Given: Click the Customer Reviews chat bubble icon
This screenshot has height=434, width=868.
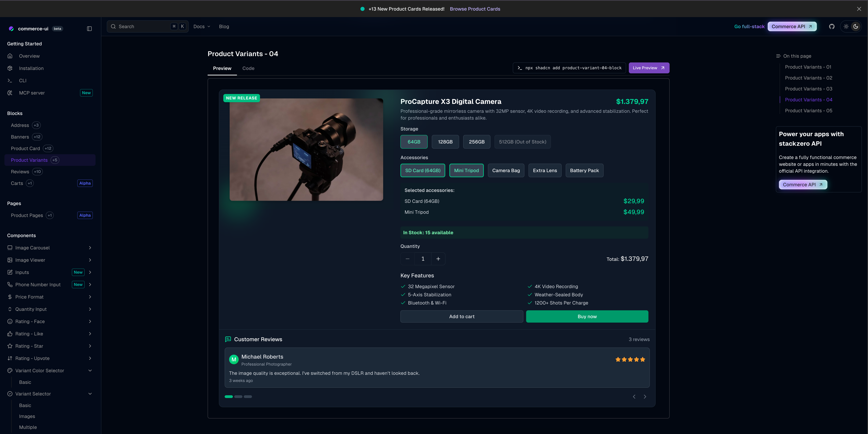Looking at the screenshot, I should click(x=228, y=339).
